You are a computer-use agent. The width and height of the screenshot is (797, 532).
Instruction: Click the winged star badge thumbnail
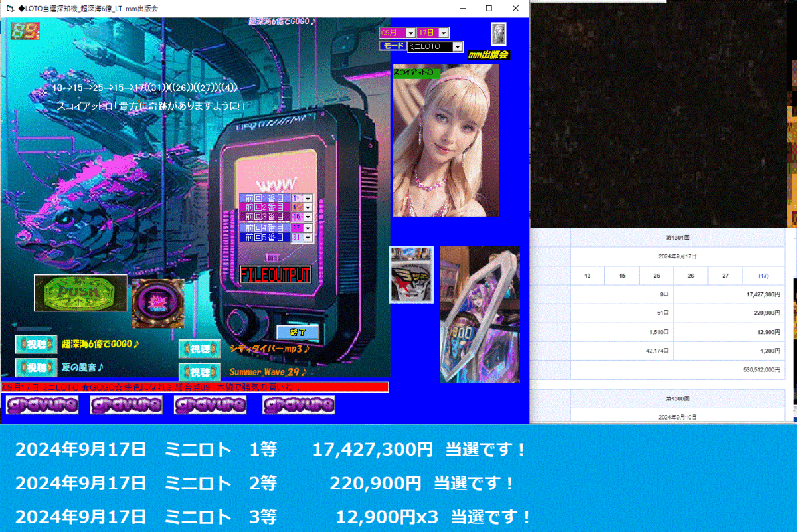[411, 275]
